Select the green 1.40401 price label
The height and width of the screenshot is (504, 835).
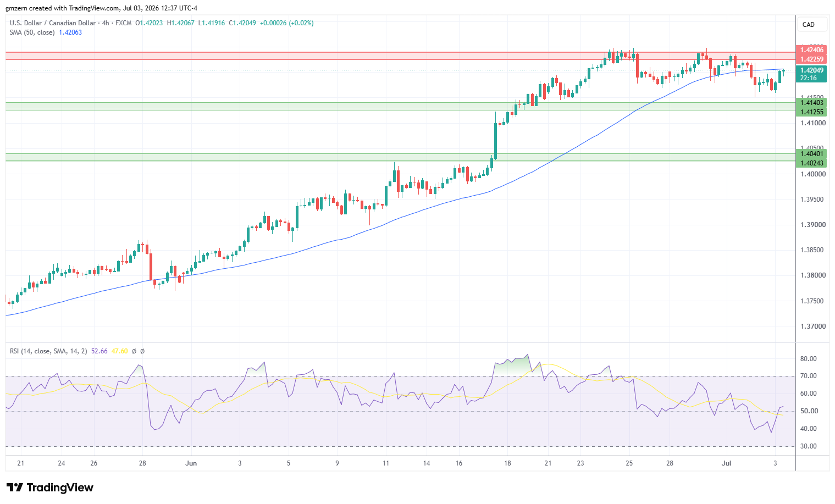point(811,154)
